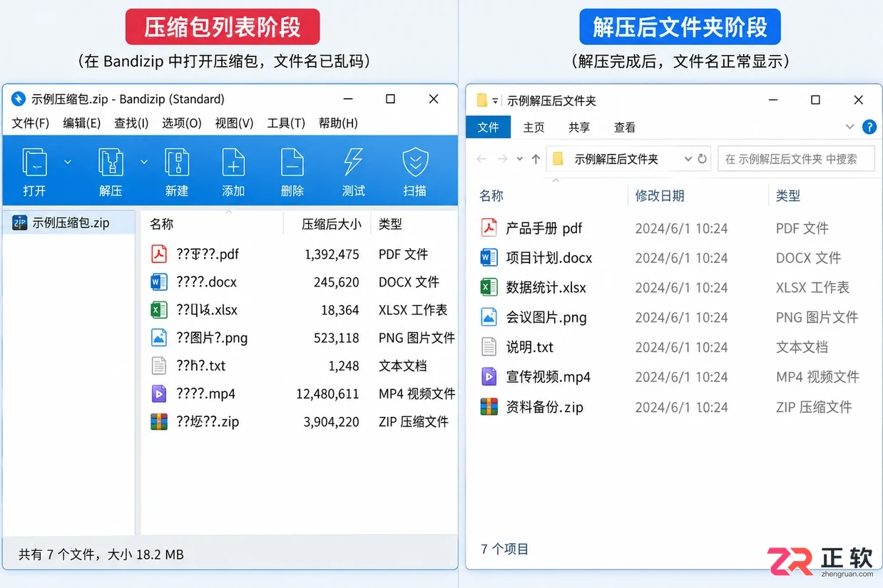
Task: Click the folder icon in Explorer title bar
Action: [x=482, y=100]
